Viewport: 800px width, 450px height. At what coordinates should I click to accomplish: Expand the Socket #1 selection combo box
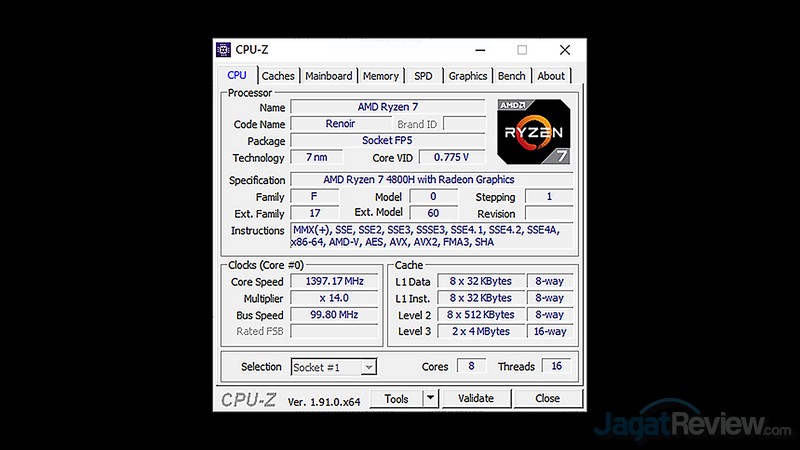tap(334, 367)
